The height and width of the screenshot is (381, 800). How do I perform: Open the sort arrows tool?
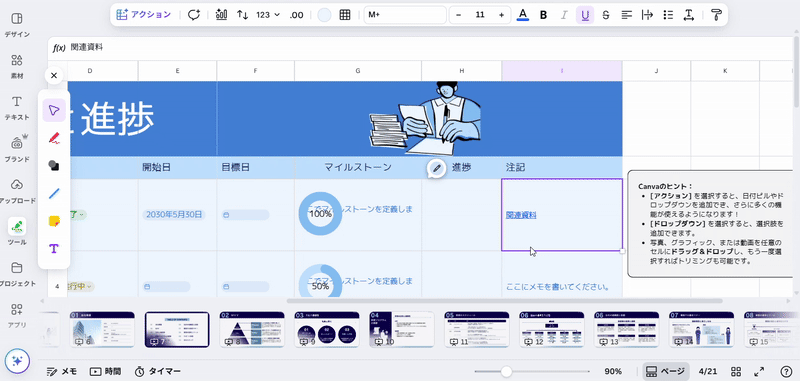(x=242, y=15)
